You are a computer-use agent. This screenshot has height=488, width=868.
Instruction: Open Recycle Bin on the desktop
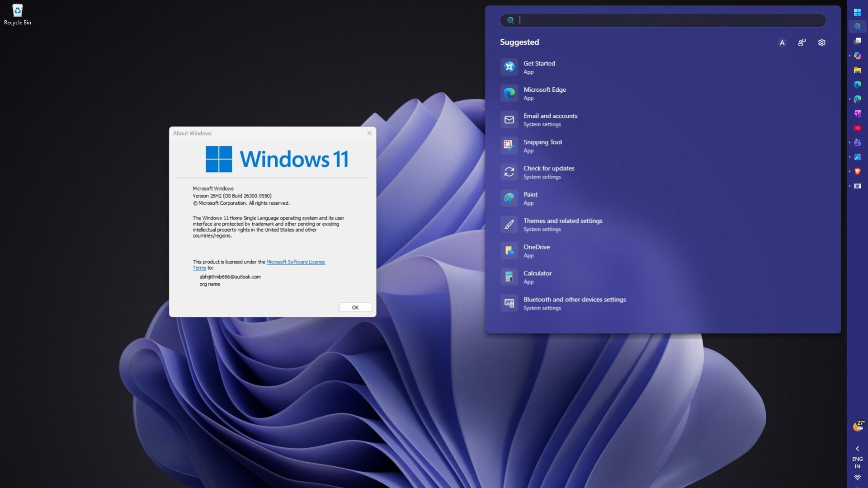(x=17, y=14)
